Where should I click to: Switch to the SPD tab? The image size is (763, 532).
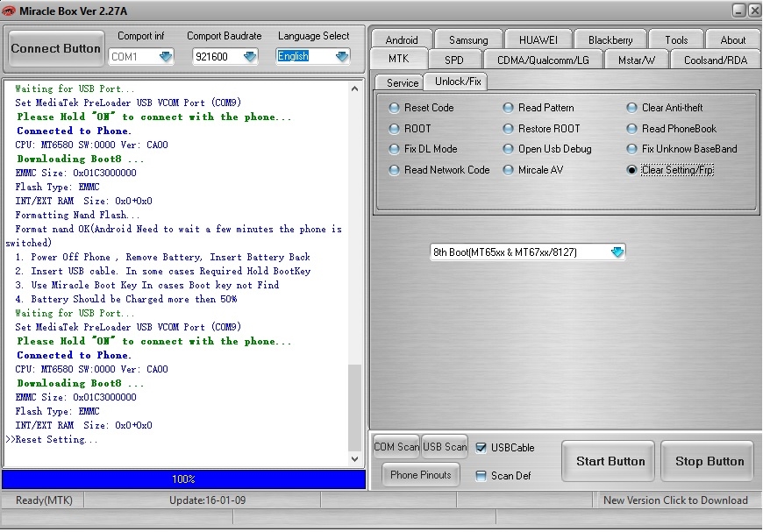coord(453,60)
